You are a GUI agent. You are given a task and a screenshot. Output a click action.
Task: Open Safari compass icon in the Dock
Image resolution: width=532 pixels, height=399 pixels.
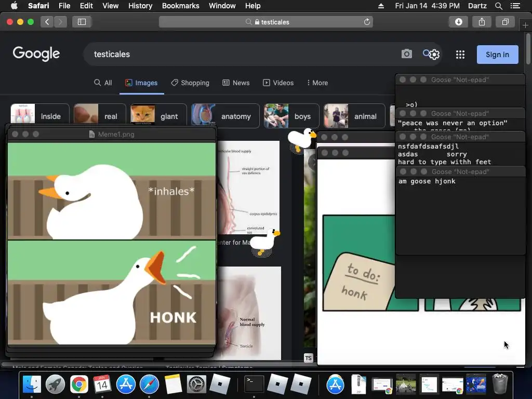(149, 384)
